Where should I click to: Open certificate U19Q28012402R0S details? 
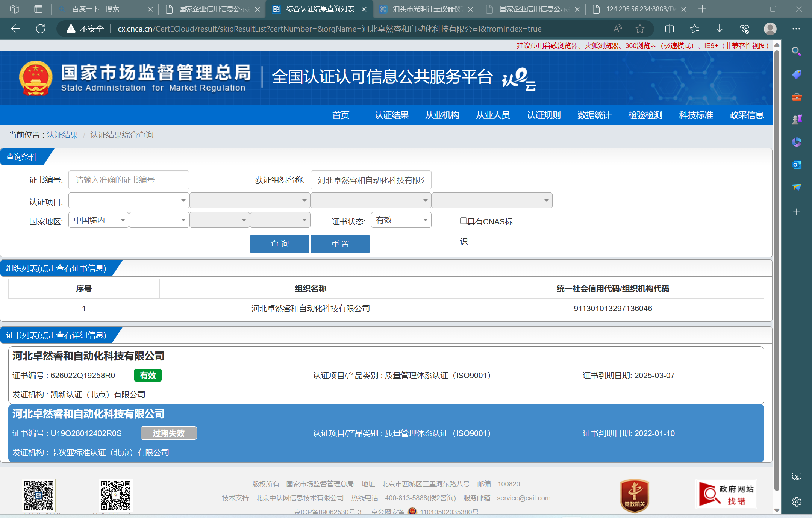pos(386,433)
